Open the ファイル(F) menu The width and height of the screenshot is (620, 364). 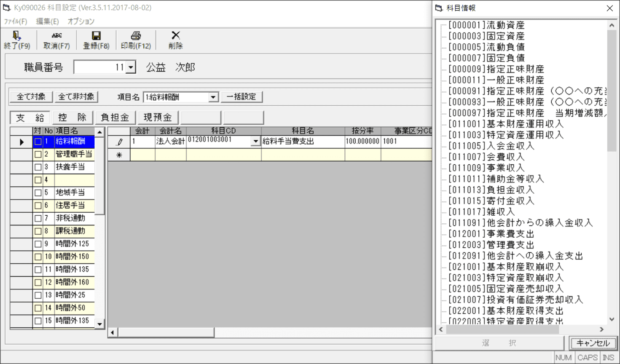click(x=16, y=21)
